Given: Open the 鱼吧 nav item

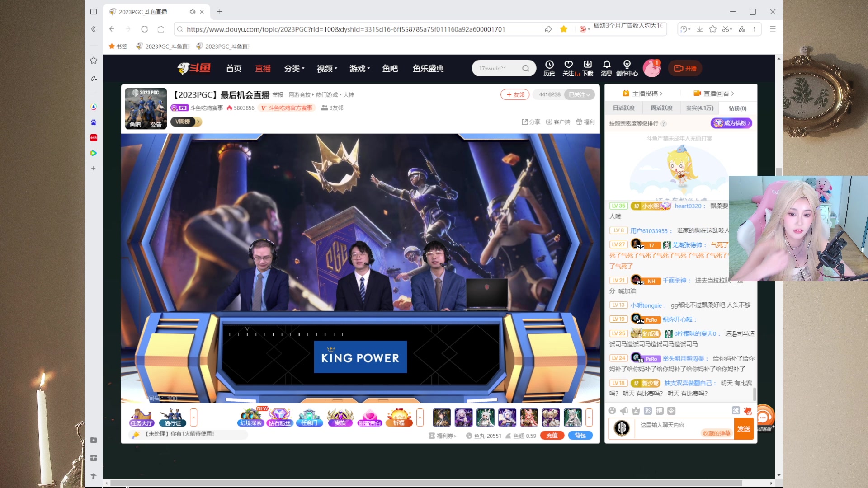Looking at the screenshot, I should tap(390, 68).
